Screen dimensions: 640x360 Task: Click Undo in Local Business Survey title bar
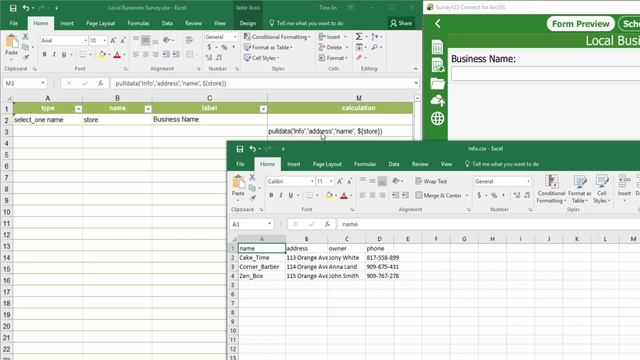(26, 8)
